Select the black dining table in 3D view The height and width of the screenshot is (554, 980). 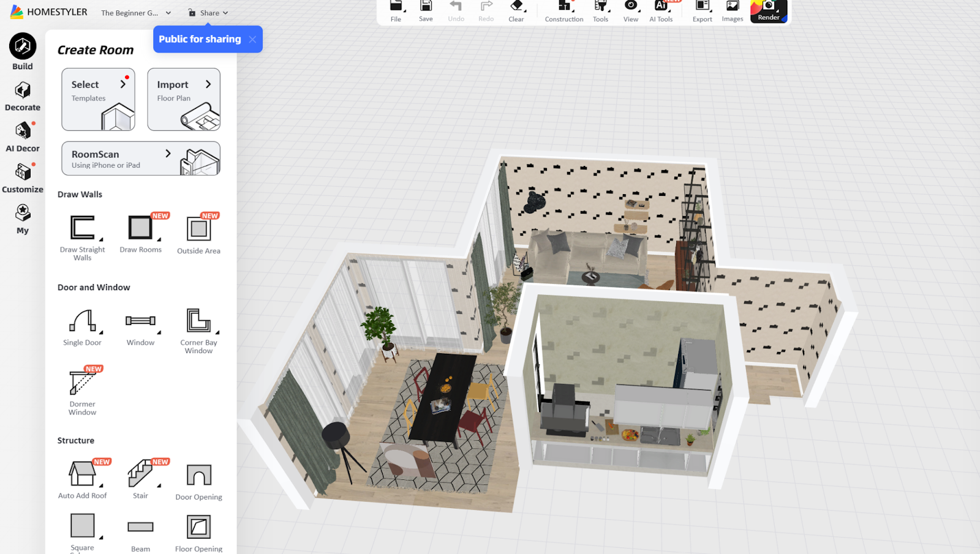(443, 397)
